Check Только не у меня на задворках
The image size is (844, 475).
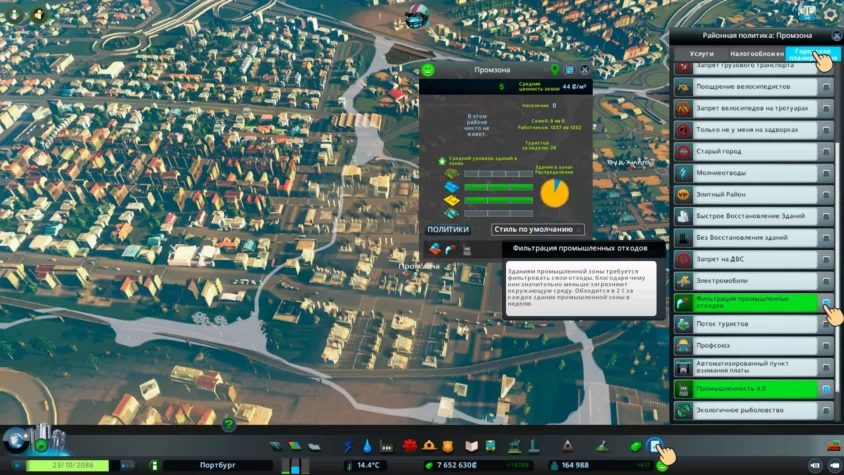point(826,130)
